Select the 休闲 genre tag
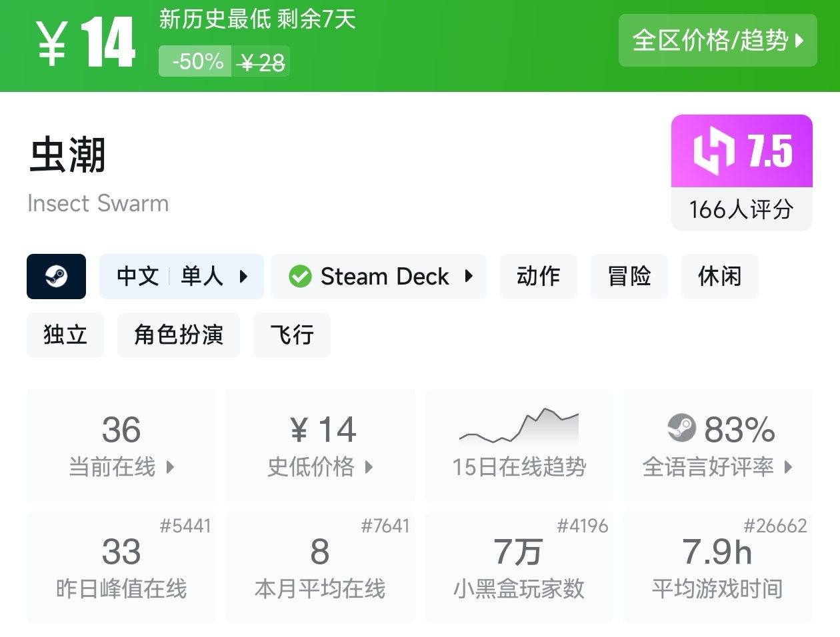Image resolution: width=840 pixels, height=637 pixels. point(719,277)
